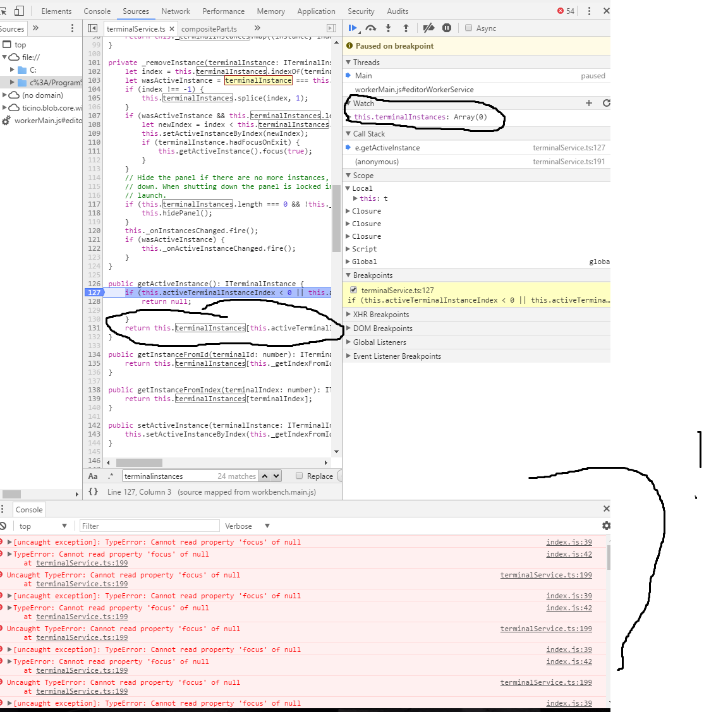Click the Step over next function call icon
Screen dimensions: 728x712
click(x=371, y=28)
